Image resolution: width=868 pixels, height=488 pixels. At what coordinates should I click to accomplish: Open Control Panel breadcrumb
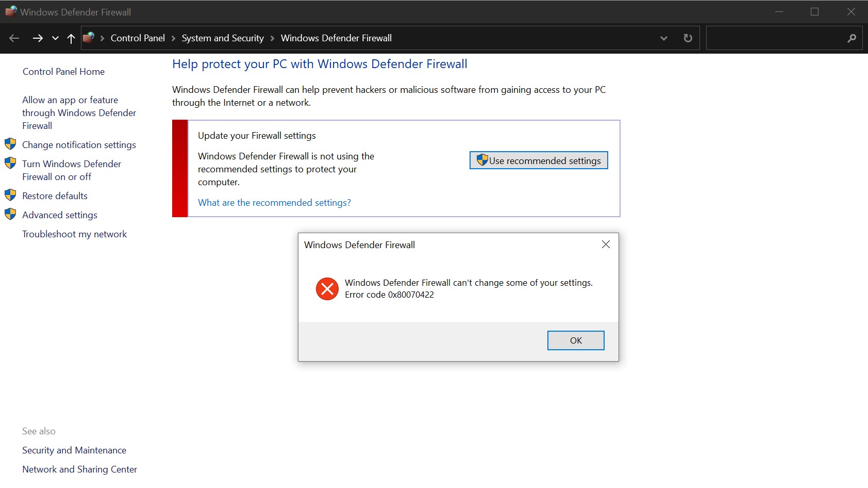[x=138, y=38]
